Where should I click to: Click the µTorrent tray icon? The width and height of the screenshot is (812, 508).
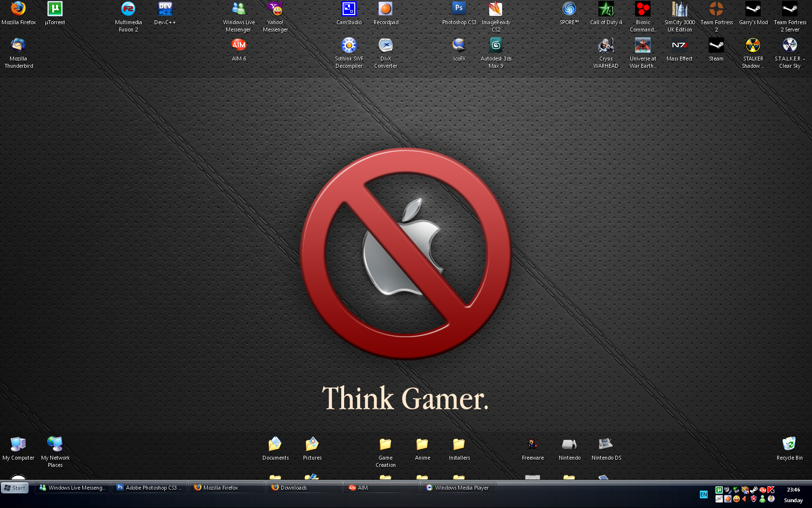coord(719,490)
